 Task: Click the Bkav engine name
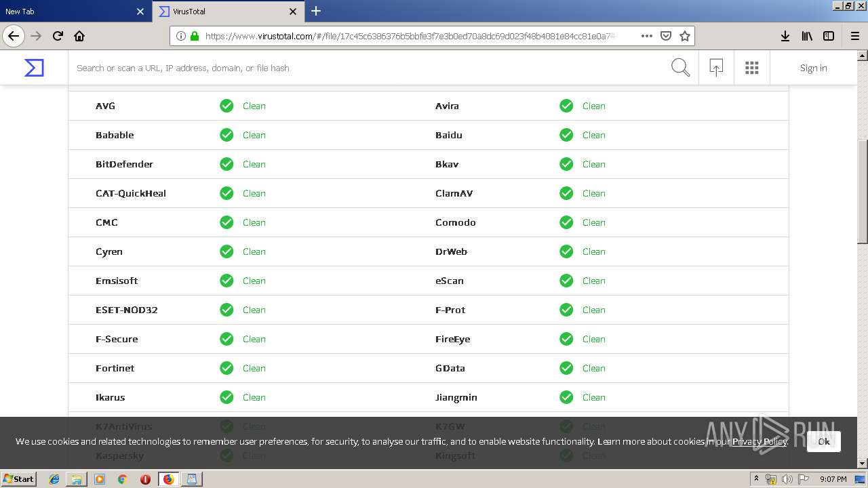pos(447,164)
